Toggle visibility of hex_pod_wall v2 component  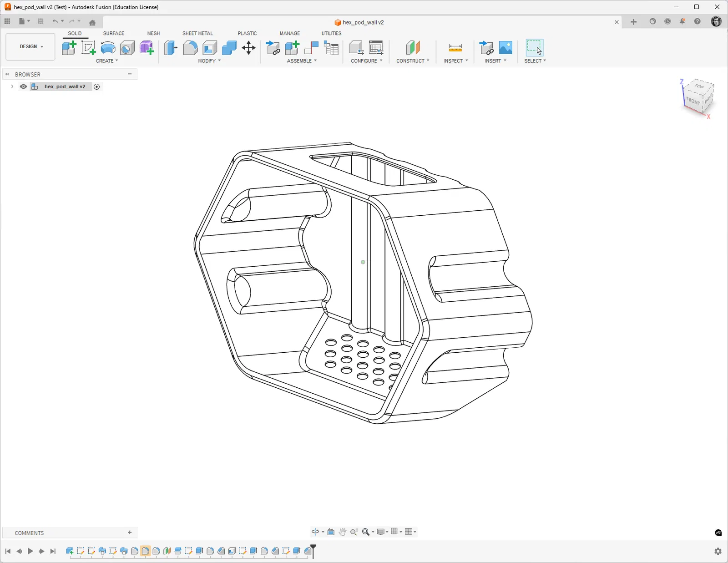(23, 86)
